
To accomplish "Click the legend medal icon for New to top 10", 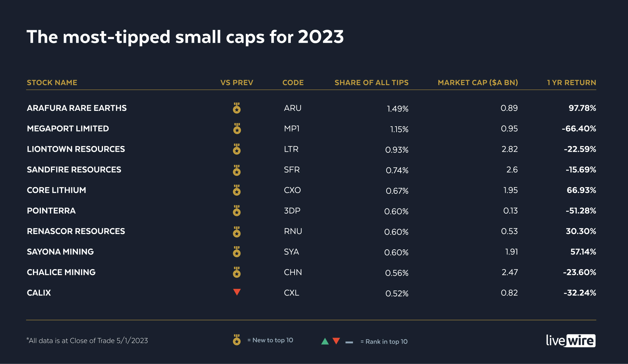I will 237,340.
